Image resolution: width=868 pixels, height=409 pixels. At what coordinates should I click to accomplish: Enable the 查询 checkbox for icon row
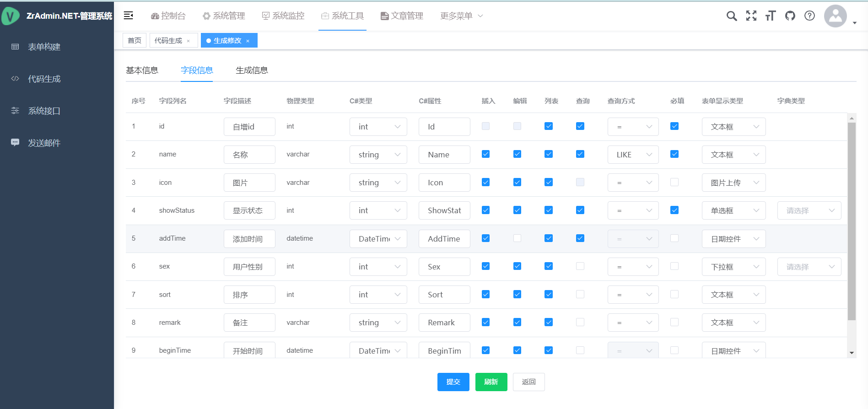(580, 182)
